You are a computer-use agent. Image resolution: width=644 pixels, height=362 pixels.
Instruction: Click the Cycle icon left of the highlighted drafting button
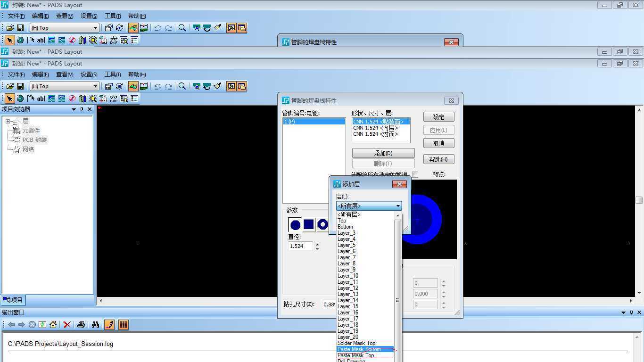click(x=119, y=86)
